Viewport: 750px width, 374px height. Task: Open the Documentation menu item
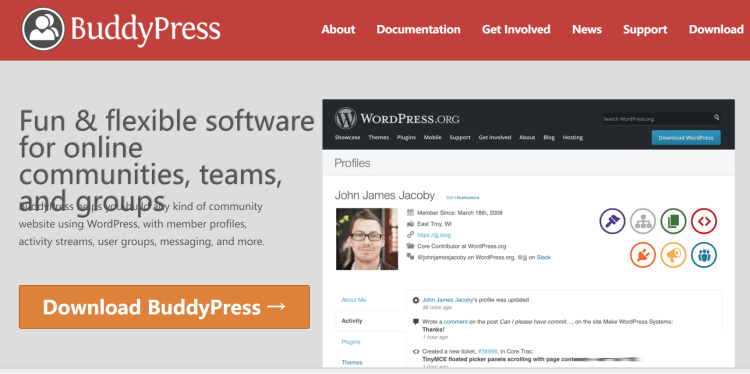(419, 30)
